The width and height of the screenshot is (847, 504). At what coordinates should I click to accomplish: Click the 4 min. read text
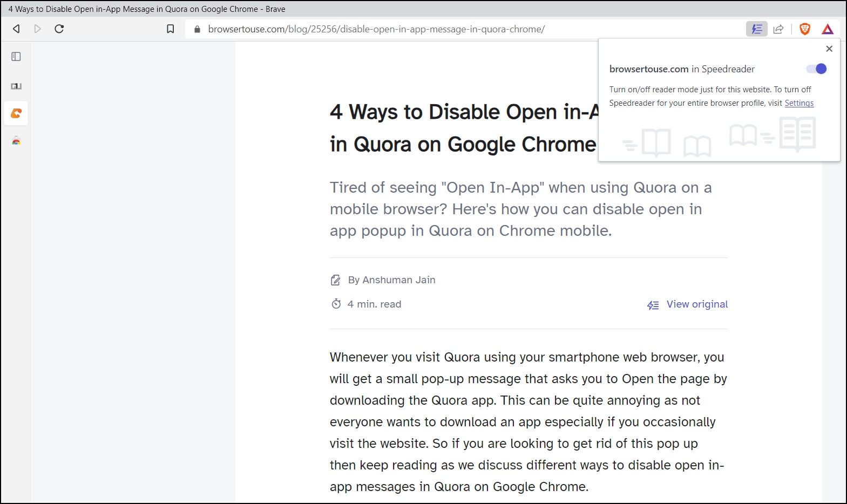374,304
